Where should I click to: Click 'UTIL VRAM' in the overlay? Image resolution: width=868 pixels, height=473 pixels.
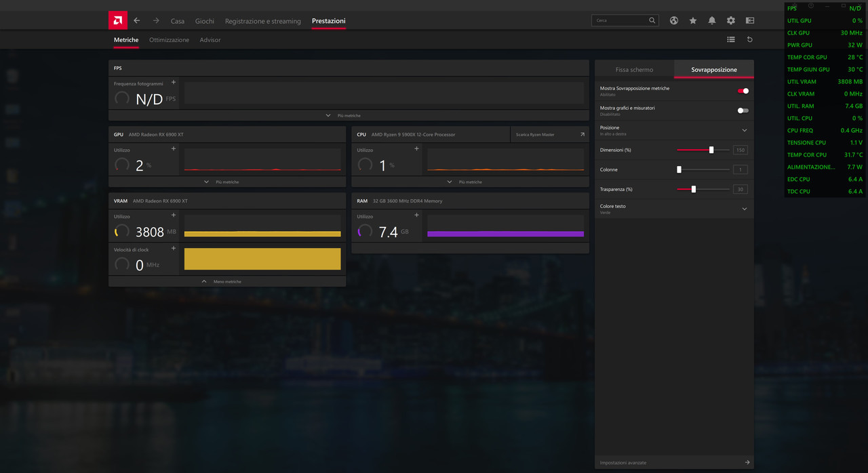[x=802, y=81]
